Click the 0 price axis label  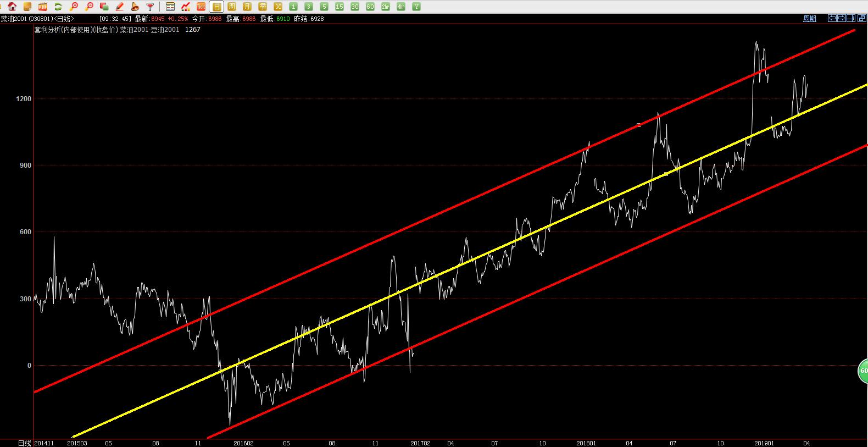[30, 366]
